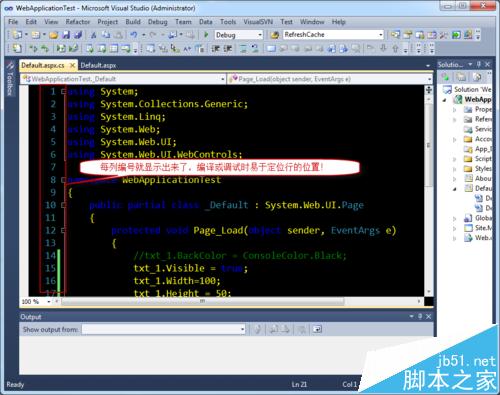Viewport: 500px width, 395px height.
Task: Click the Display Object Member List icon
Action: 150,49
